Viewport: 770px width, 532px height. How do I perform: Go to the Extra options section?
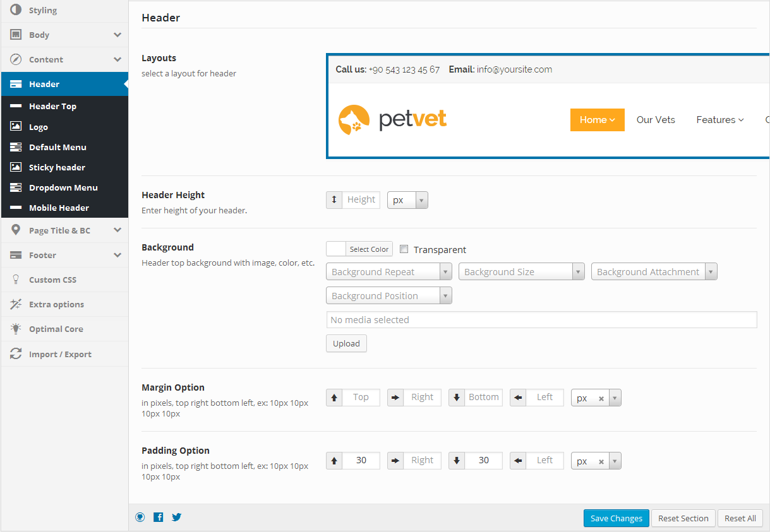click(64, 304)
